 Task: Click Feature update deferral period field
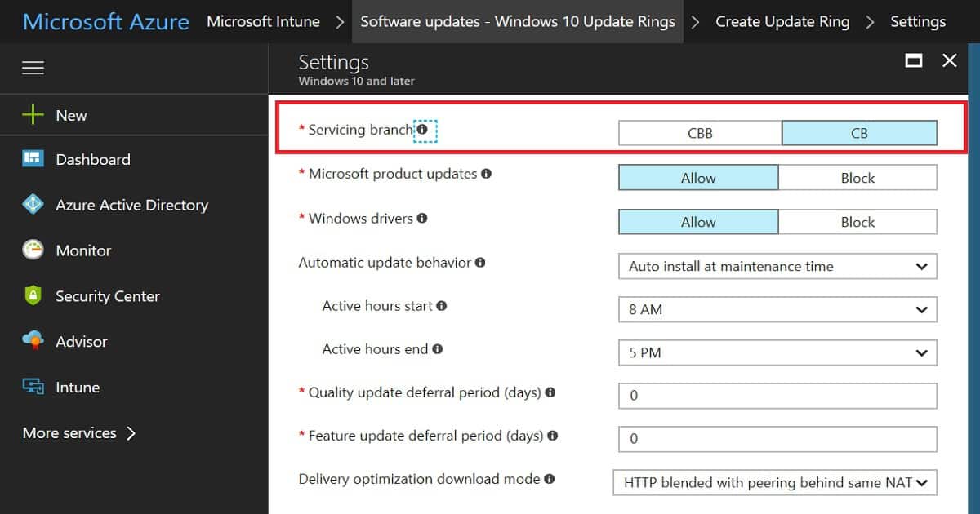pos(777,439)
